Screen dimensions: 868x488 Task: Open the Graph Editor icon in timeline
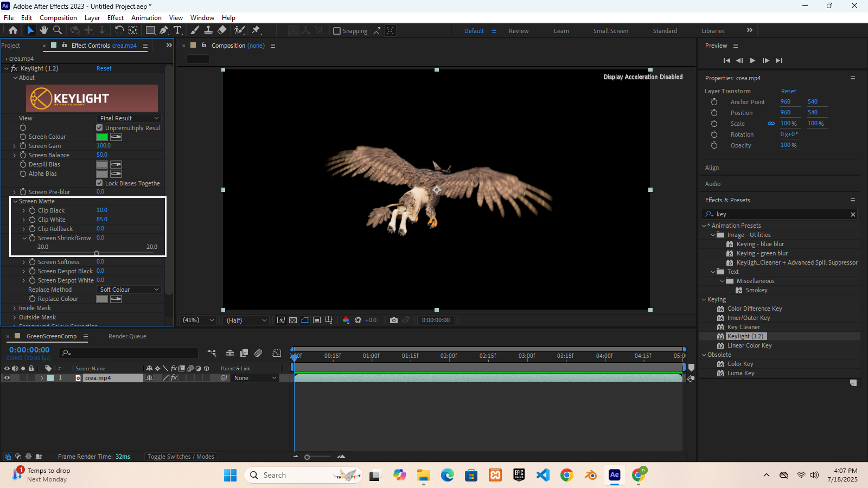pyautogui.click(x=277, y=353)
